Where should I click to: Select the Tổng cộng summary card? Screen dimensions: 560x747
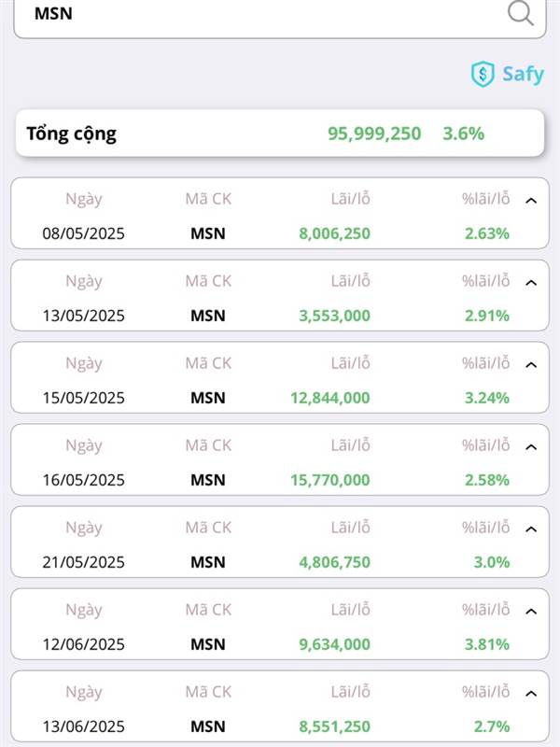coord(280,134)
